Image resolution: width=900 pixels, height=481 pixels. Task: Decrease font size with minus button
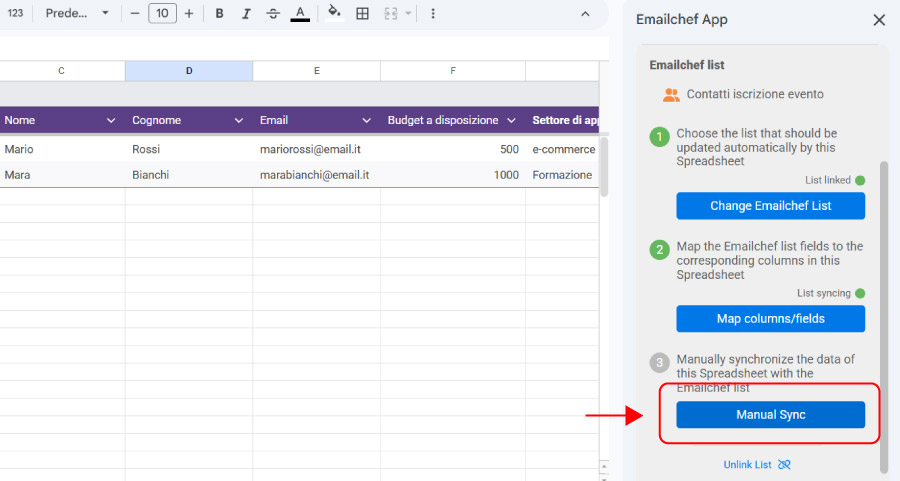(135, 14)
